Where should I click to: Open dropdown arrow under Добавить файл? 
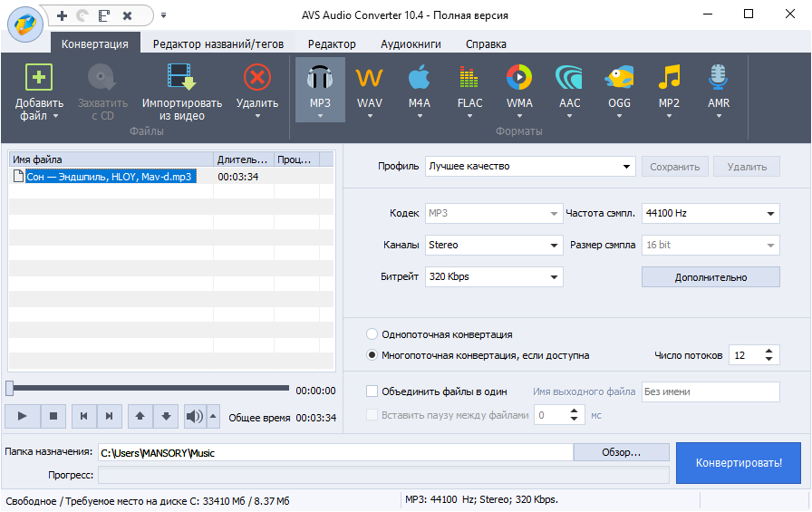click(55, 116)
